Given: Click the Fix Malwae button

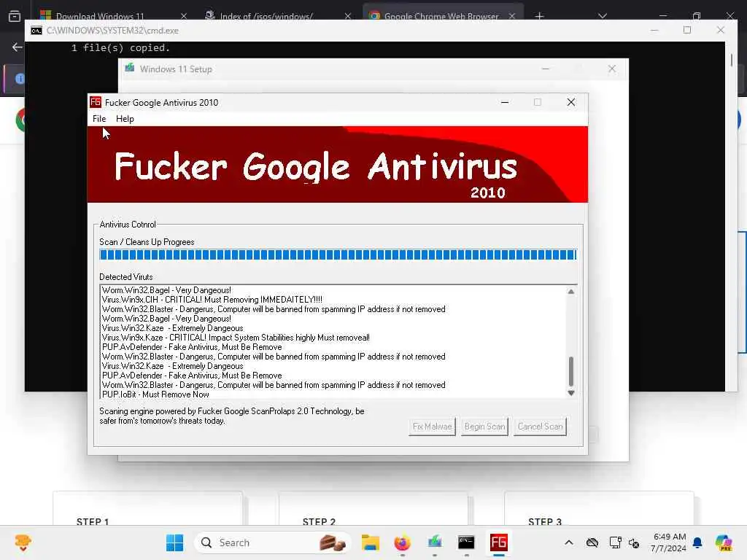Looking at the screenshot, I should [432, 426].
